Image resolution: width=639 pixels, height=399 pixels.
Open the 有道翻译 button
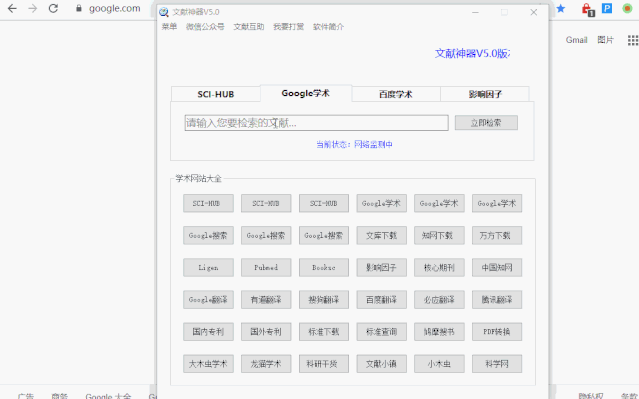click(x=266, y=300)
